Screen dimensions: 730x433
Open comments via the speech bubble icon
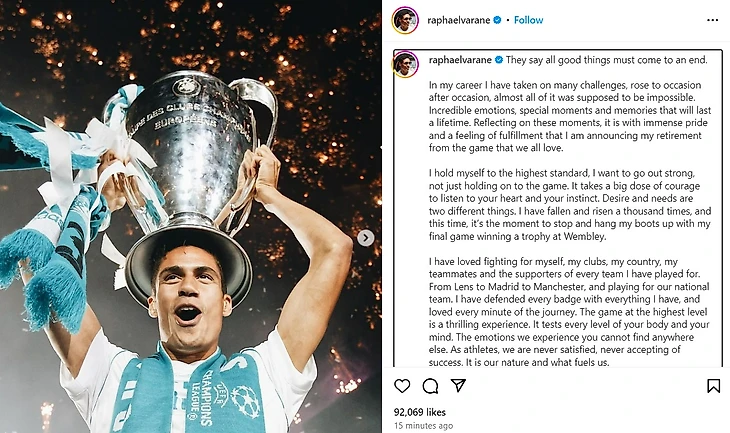[430, 386]
